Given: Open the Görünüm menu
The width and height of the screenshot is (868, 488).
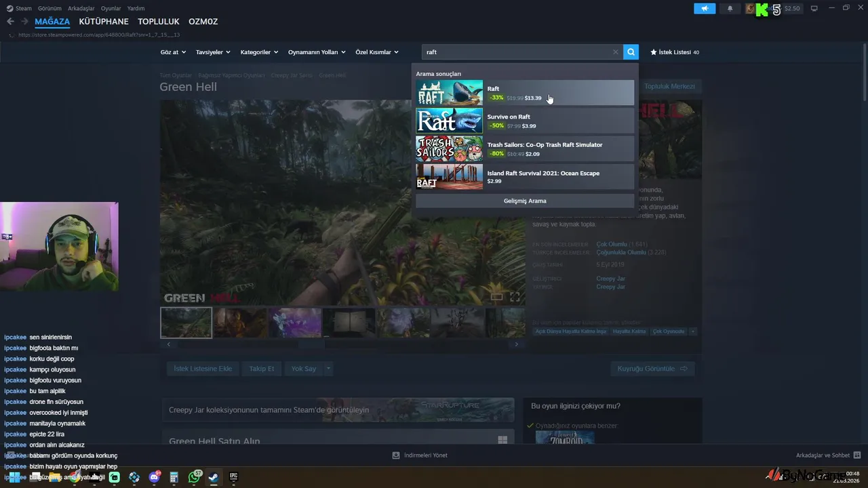Looking at the screenshot, I should (x=50, y=9).
